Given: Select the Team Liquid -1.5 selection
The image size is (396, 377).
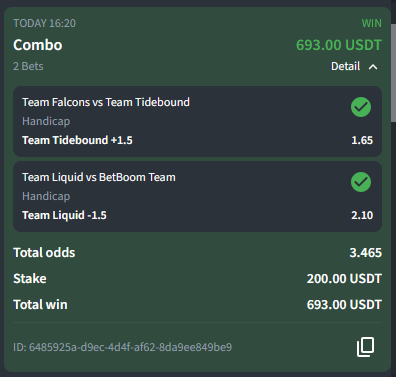Looking at the screenshot, I should click(64, 215).
